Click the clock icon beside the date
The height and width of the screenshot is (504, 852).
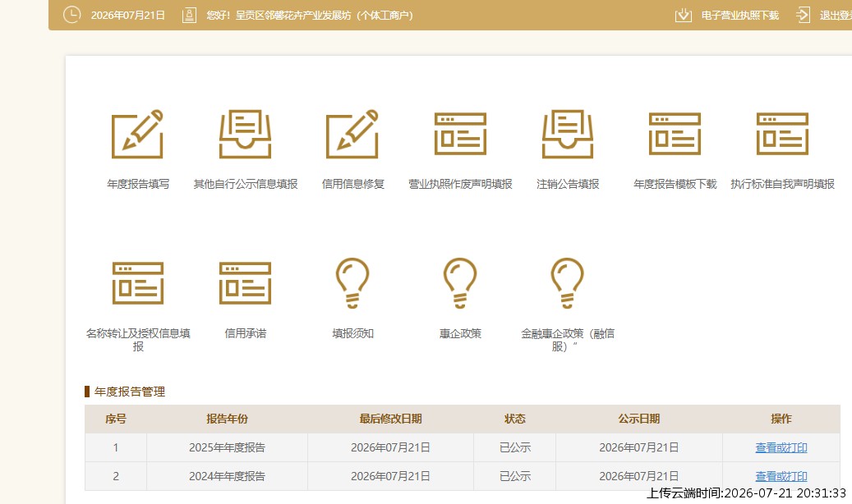coord(71,15)
